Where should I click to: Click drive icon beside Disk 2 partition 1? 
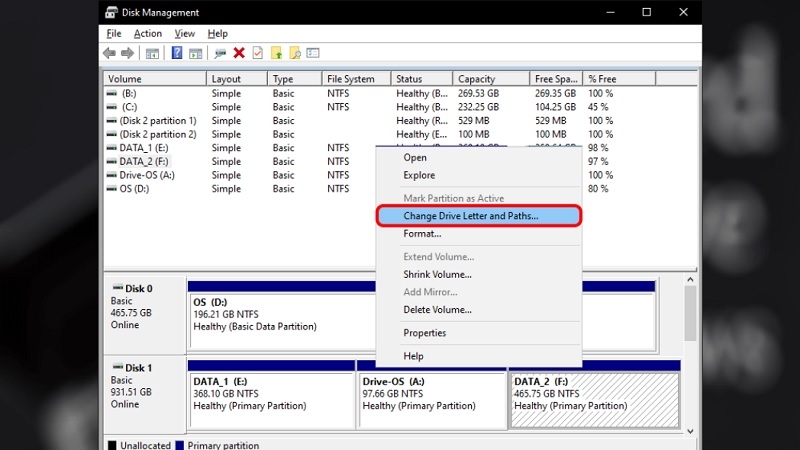[x=112, y=121]
